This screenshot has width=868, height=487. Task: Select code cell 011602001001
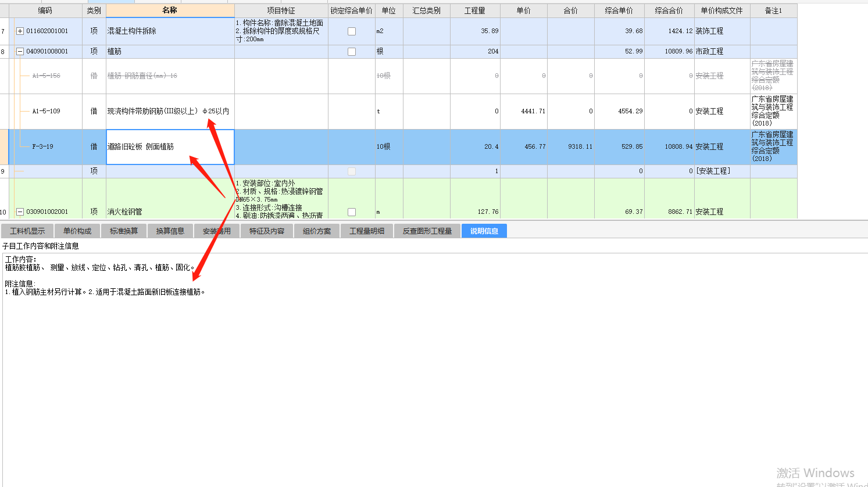point(47,31)
